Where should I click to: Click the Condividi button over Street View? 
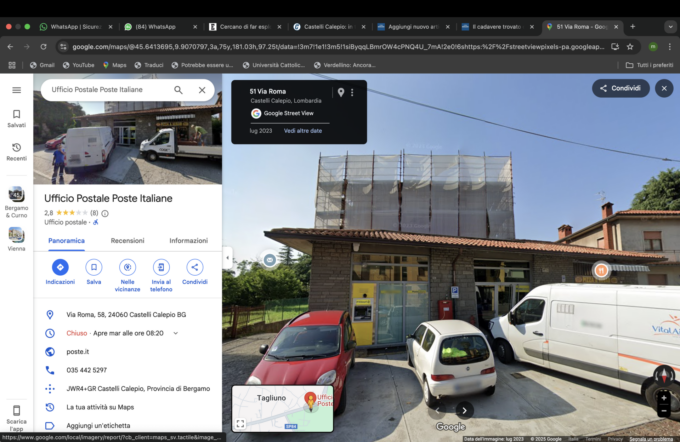(620, 88)
